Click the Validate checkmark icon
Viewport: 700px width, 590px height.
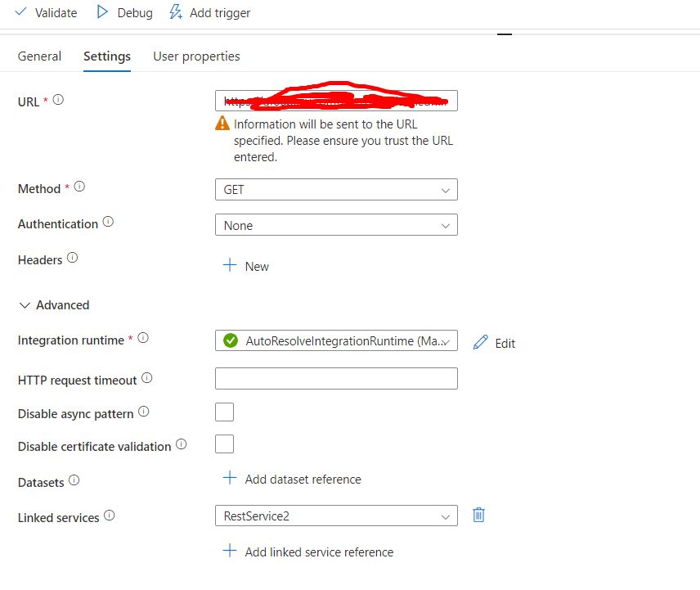pos(20,11)
